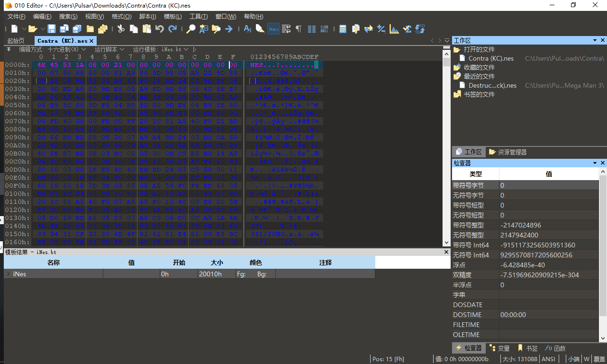
Task: Expand the iNes struct row
Action: pyautogui.click(x=9, y=274)
